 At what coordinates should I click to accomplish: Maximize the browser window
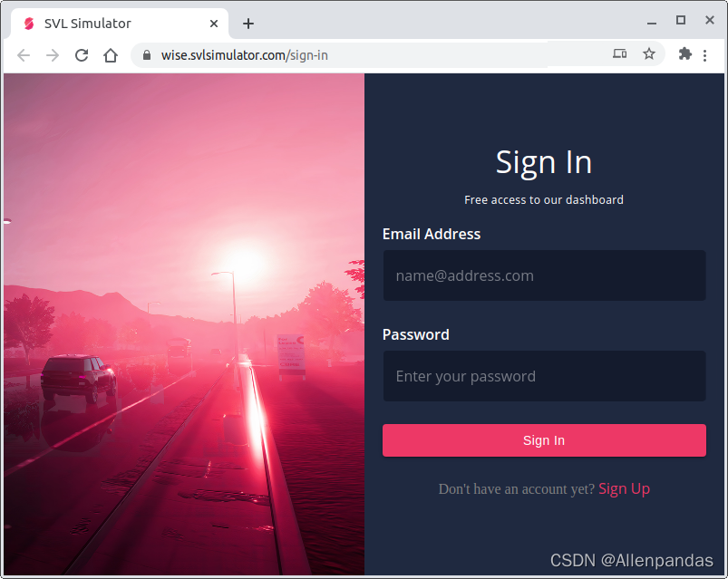[681, 20]
